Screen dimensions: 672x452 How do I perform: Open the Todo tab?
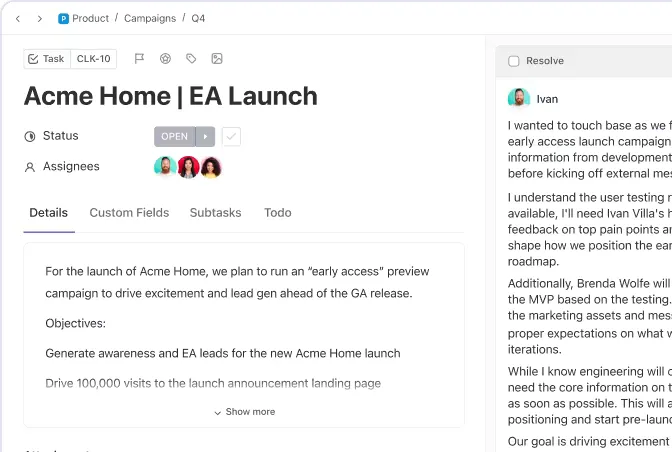pos(278,213)
